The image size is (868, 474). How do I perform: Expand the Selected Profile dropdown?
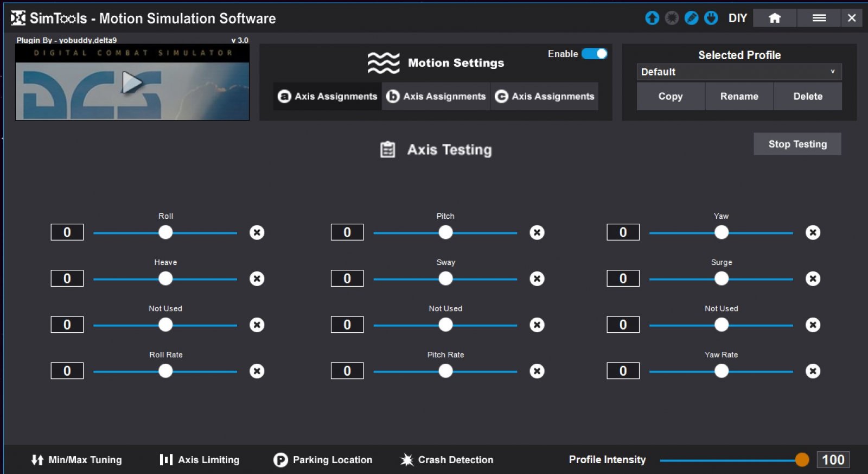pyautogui.click(x=739, y=72)
